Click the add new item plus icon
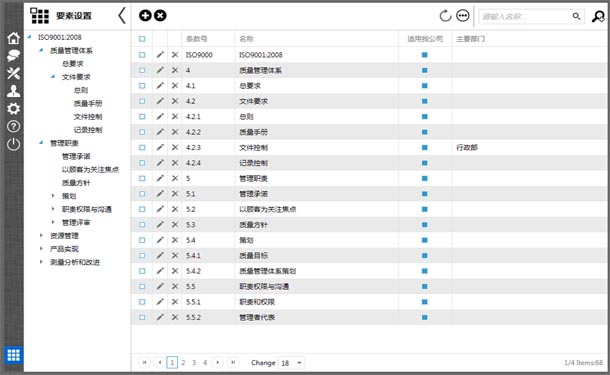Screen dimensions: 610x375 (x=145, y=16)
